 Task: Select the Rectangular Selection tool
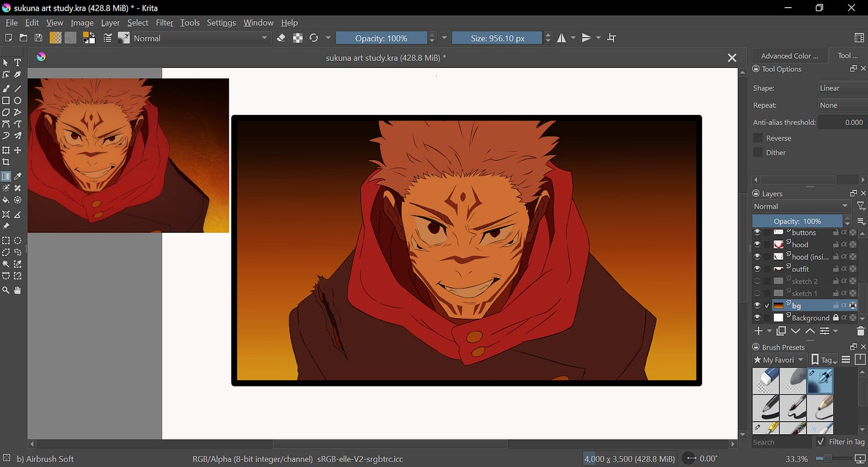[x=6, y=241]
